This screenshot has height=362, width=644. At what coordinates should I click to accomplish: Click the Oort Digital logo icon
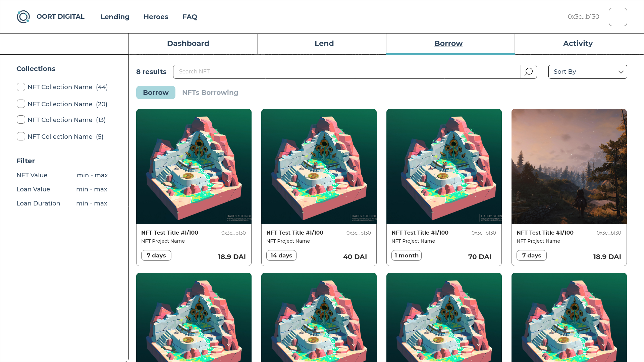[x=23, y=17]
